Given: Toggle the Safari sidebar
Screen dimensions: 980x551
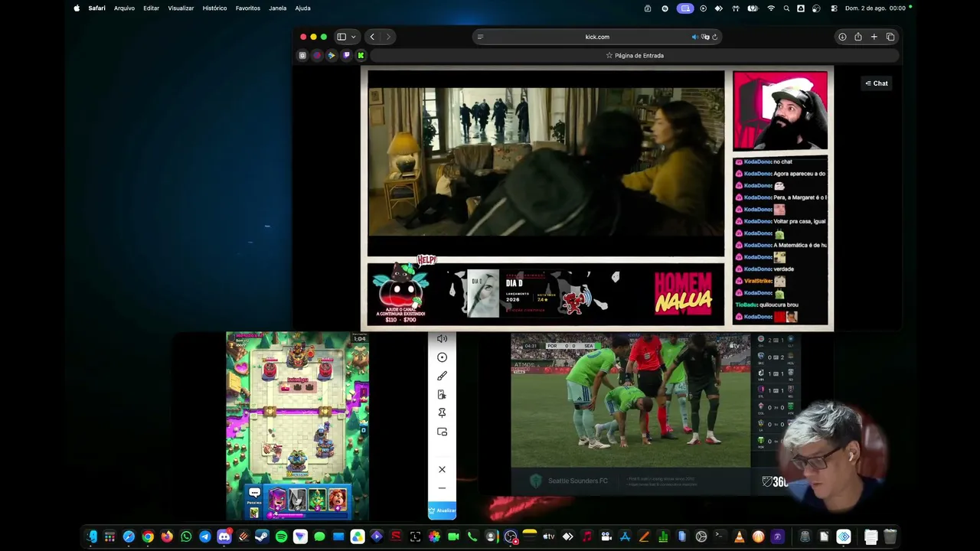Looking at the screenshot, I should tap(341, 37).
